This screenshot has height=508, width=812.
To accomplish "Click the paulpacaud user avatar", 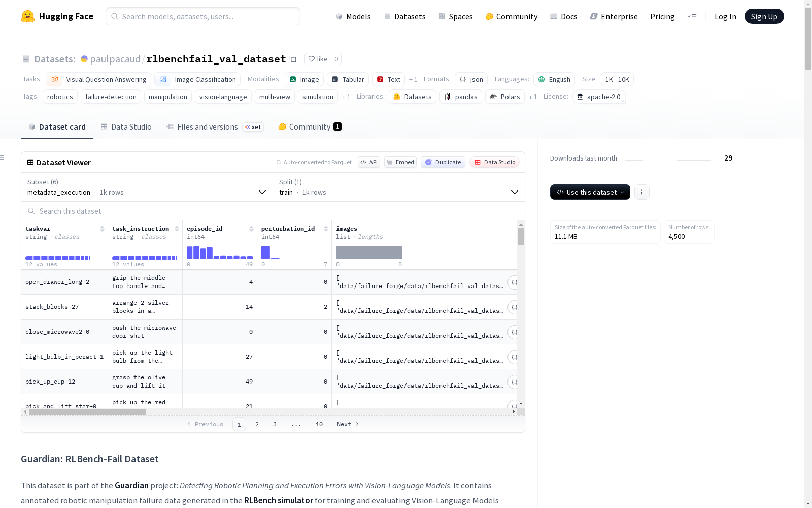I will pyautogui.click(x=84, y=59).
